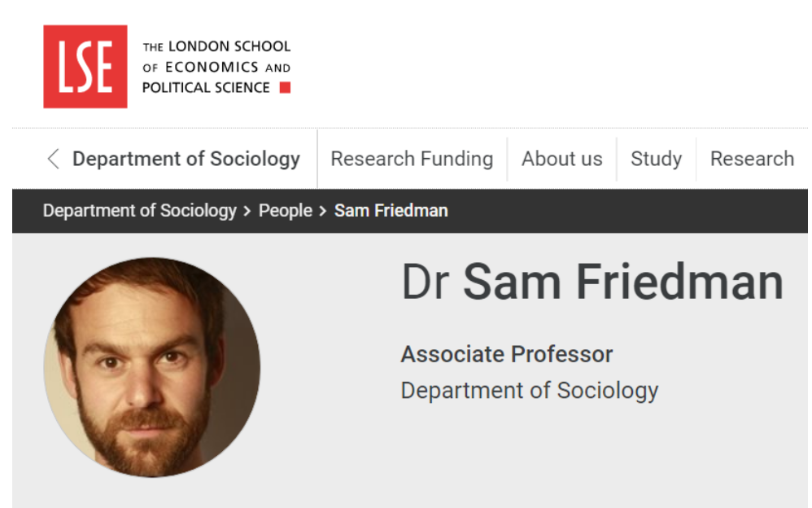Click empty area of dark breadcrumb bar
This screenshot has width=812, height=508.
pos(635,211)
